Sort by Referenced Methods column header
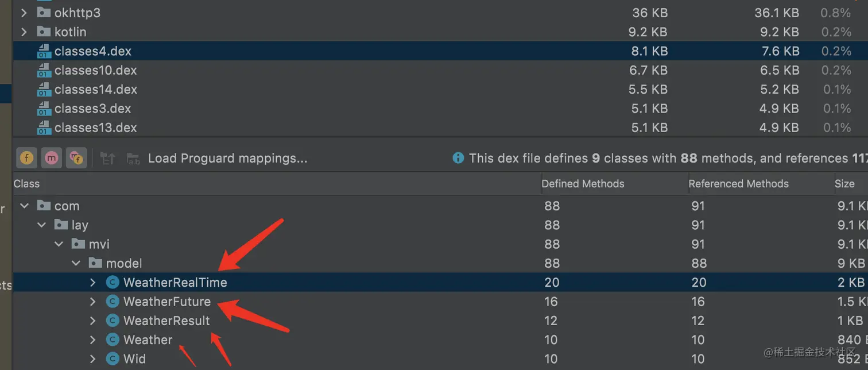Viewport: 868px width, 370px height. [738, 184]
